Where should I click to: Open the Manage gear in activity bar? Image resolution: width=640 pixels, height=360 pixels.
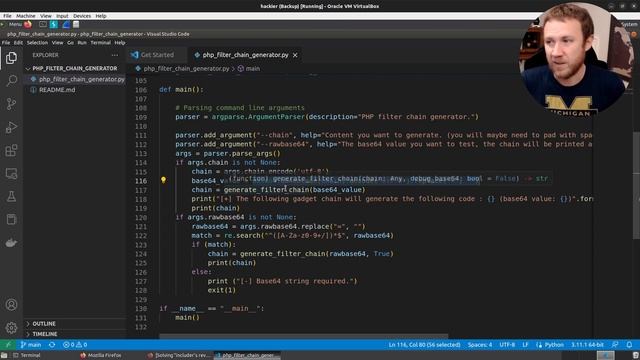[11, 327]
